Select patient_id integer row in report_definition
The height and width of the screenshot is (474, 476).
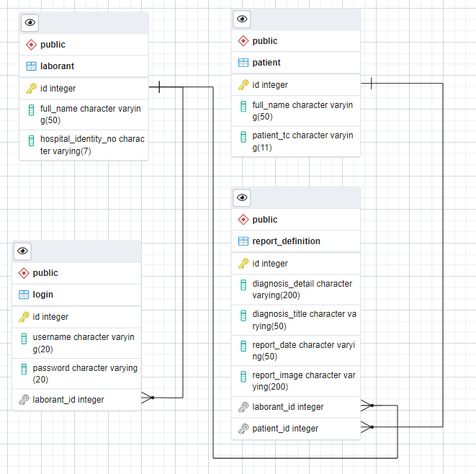click(x=296, y=429)
